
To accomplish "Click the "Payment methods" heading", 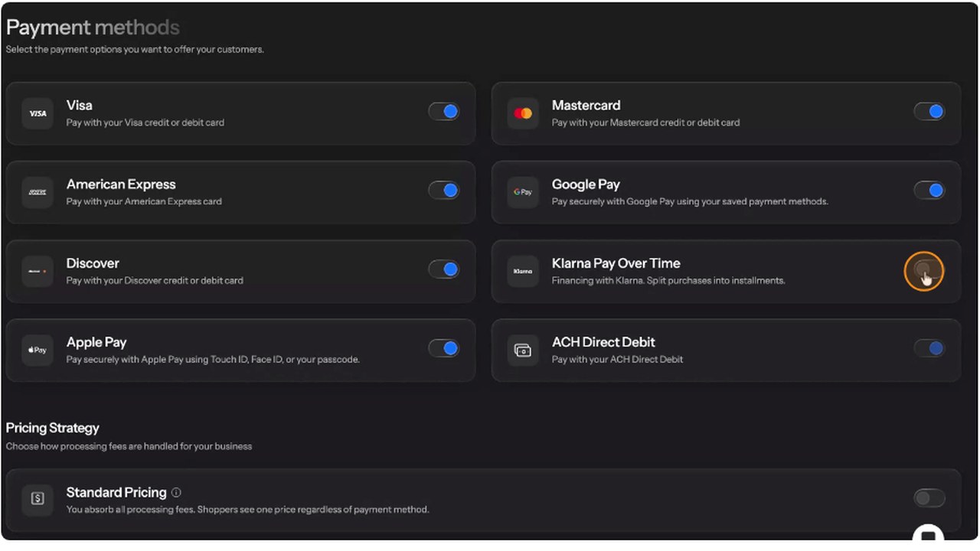I will 93,28.
